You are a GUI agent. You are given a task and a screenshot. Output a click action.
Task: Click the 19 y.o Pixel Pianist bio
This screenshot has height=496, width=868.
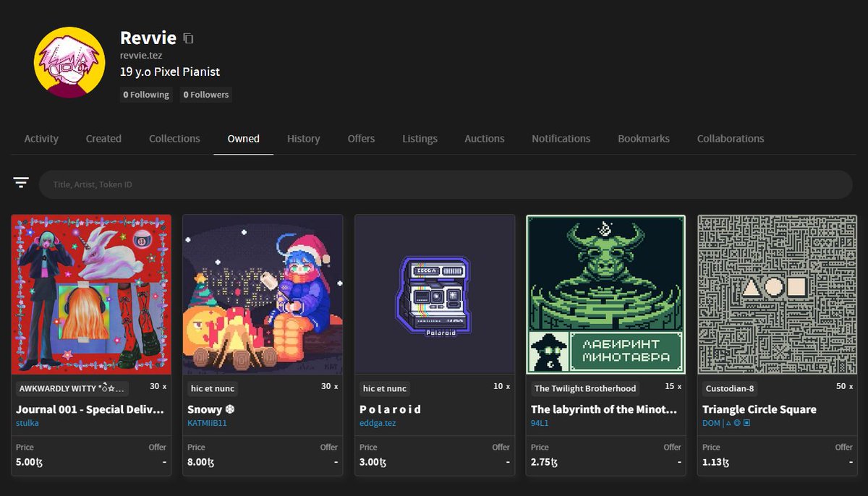(170, 72)
